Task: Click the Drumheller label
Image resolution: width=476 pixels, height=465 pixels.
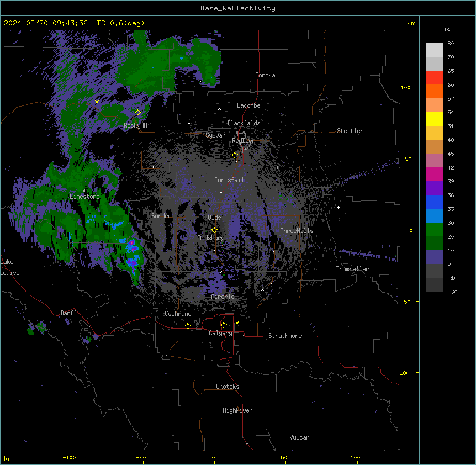Action: tap(352, 269)
